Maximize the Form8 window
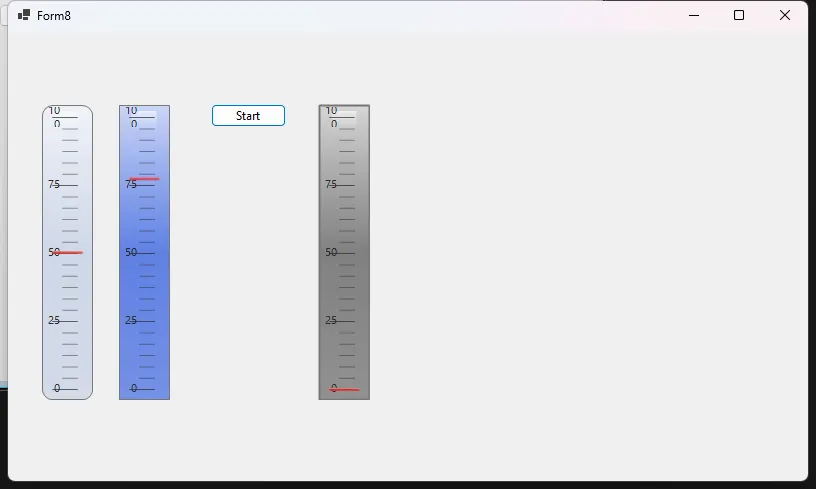Screen dimensions: 816x489 click(739, 15)
